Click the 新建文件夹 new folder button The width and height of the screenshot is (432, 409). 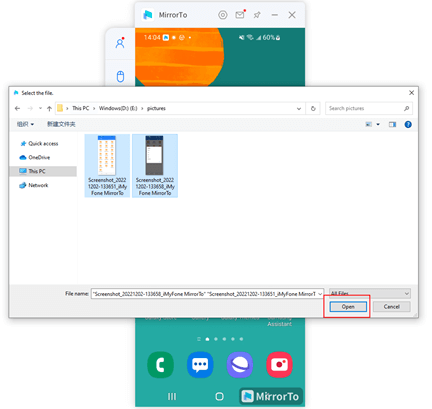click(x=61, y=124)
